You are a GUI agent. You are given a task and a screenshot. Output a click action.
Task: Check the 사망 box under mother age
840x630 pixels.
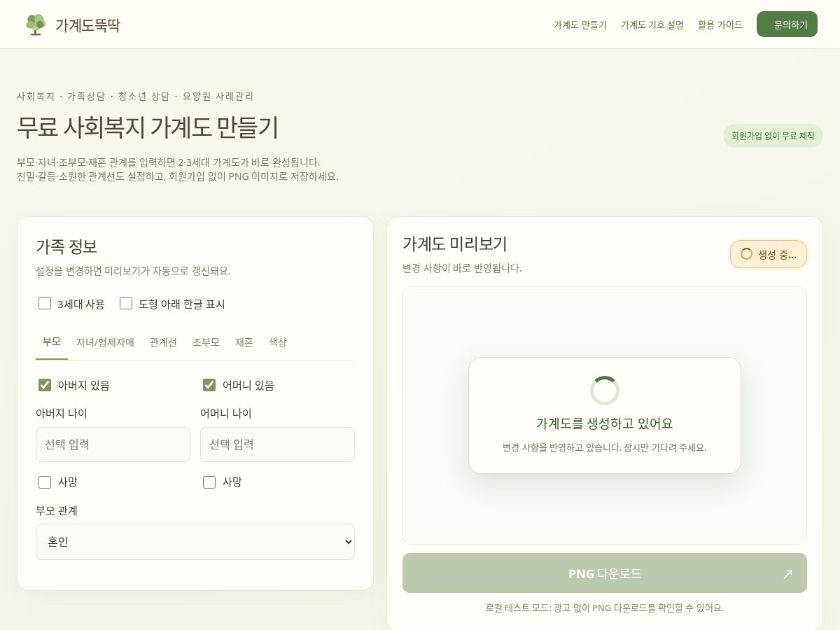[x=209, y=482]
